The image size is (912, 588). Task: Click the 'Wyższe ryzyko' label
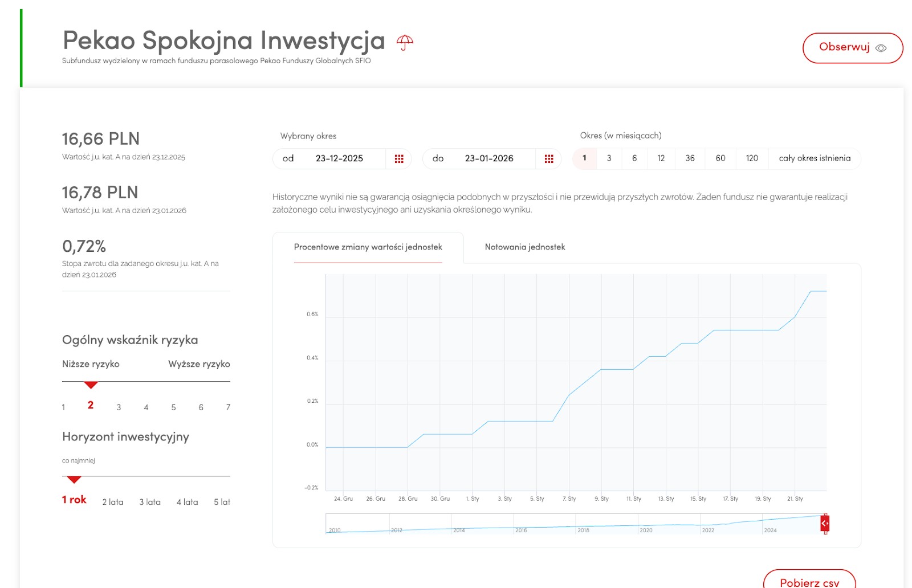pos(199,364)
